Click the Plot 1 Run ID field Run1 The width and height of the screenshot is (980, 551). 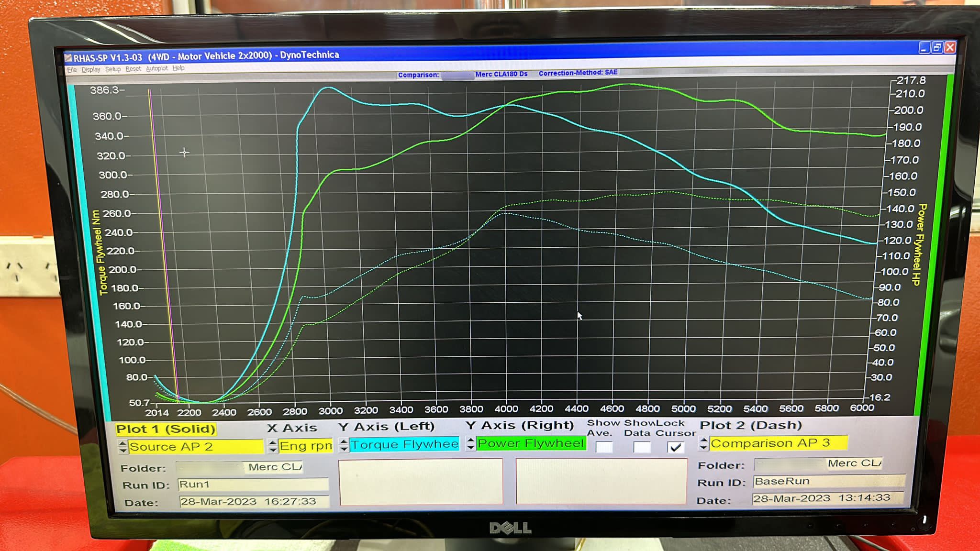(253, 485)
